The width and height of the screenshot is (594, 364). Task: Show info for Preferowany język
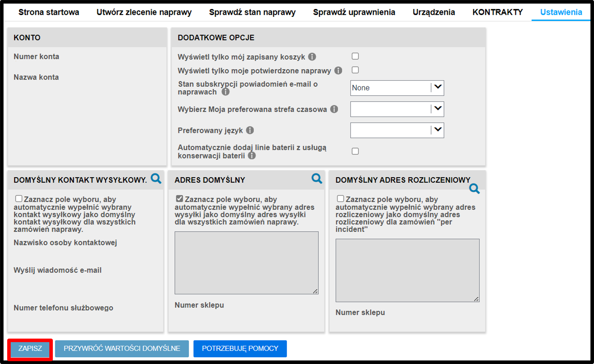pyautogui.click(x=250, y=130)
